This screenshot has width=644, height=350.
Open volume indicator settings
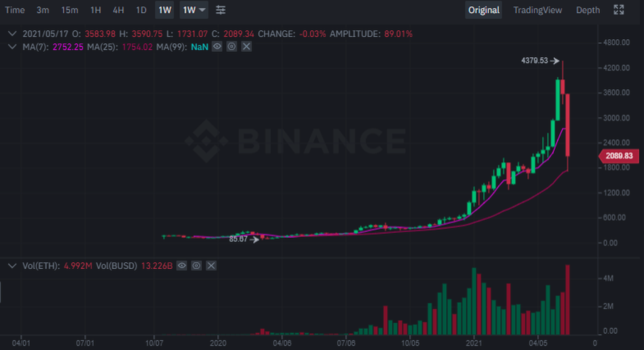(x=196, y=266)
